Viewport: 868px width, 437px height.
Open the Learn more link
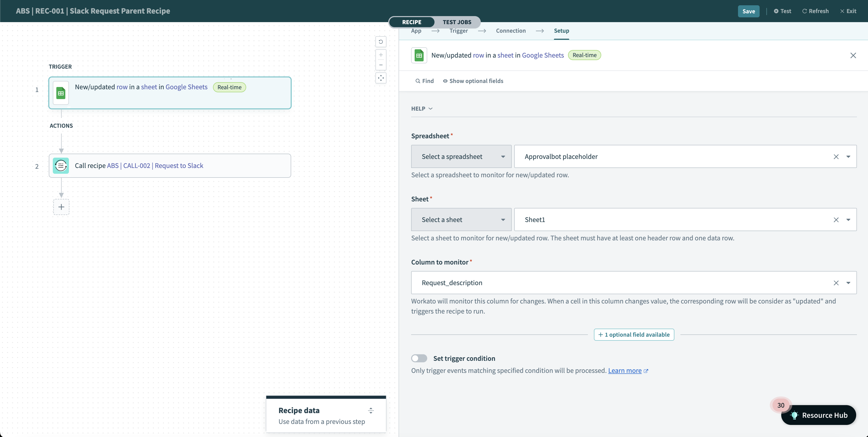pyautogui.click(x=625, y=371)
